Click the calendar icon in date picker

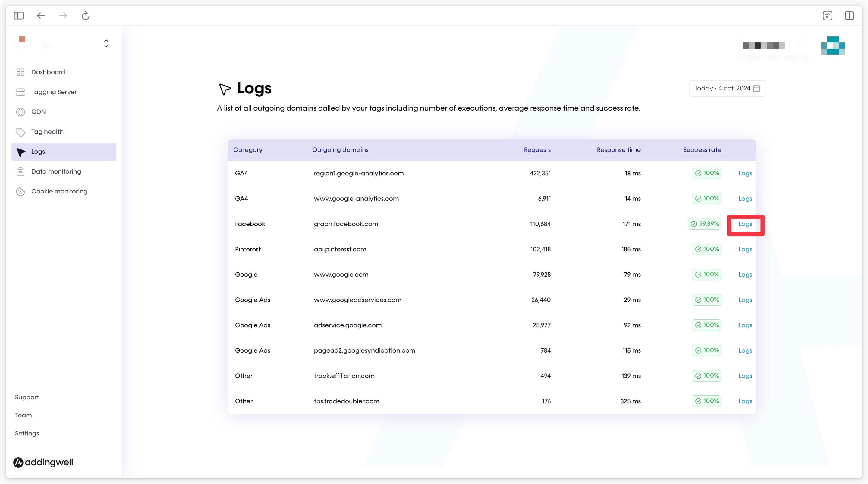(756, 88)
